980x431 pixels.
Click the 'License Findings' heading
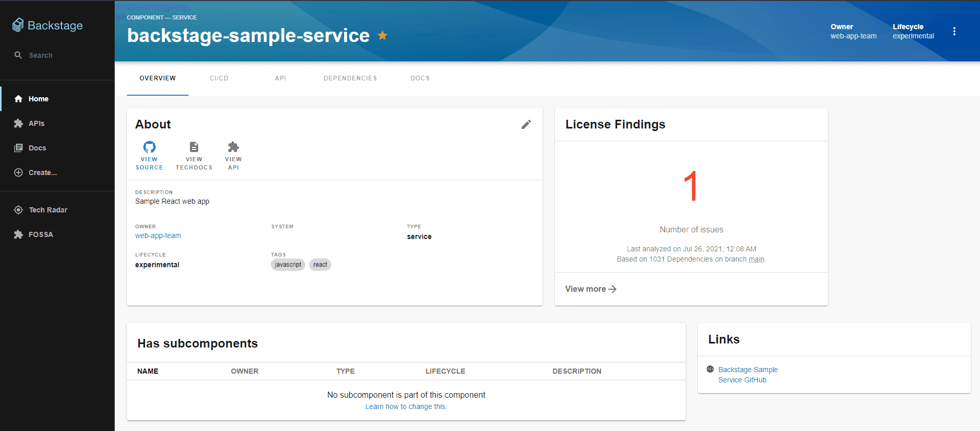[x=615, y=124]
